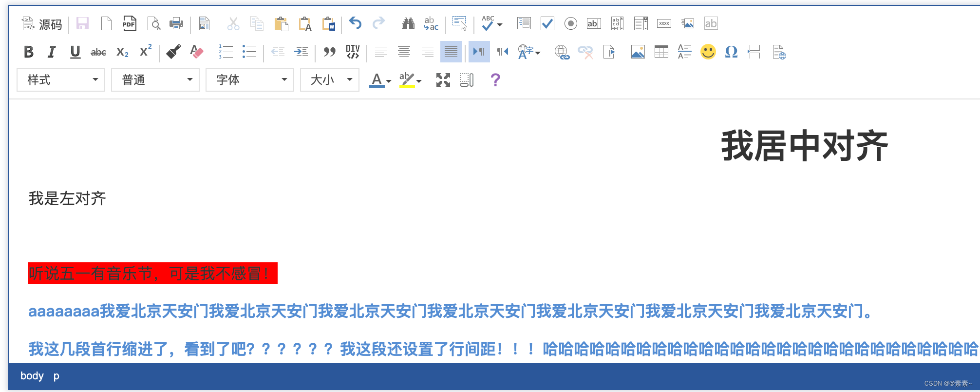Click the Print icon
This screenshot has width=980, height=392.
[x=176, y=23]
